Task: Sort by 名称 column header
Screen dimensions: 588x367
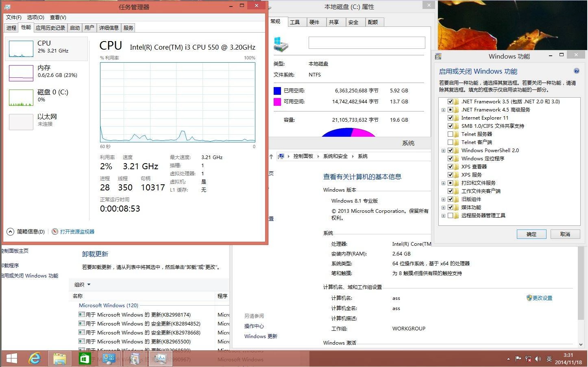Action: tap(142, 296)
